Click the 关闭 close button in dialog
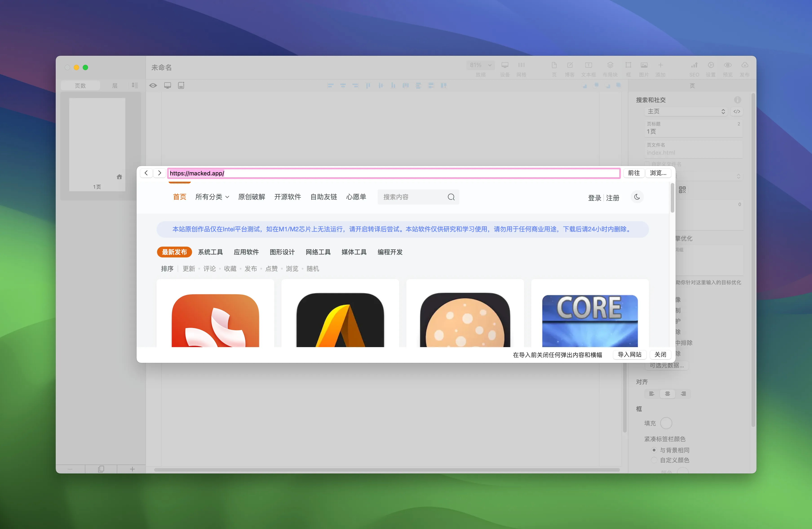The image size is (812, 529). click(660, 355)
